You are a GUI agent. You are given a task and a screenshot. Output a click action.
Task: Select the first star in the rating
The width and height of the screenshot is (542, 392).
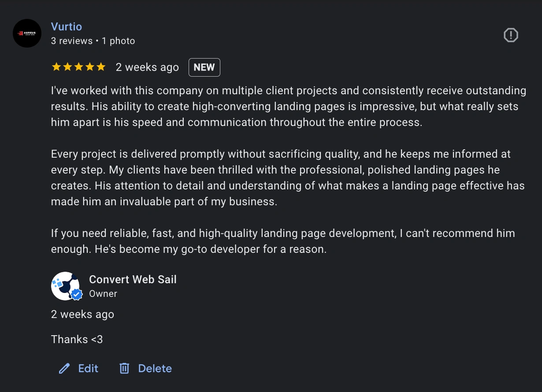[56, 67]
